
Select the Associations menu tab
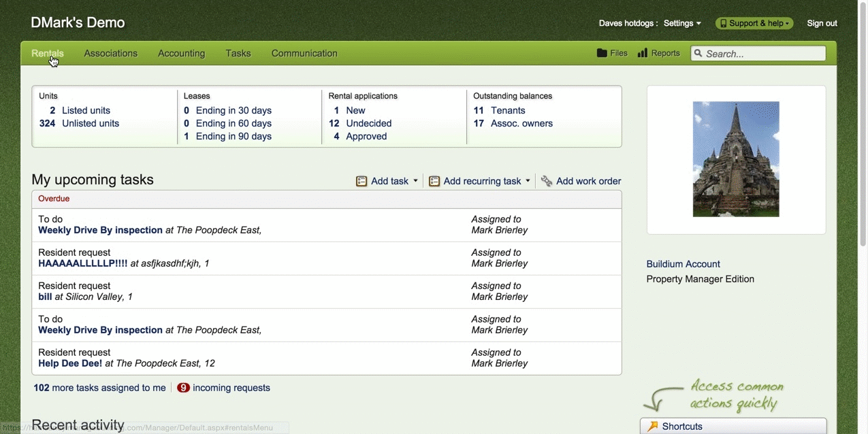pos(110,53)
